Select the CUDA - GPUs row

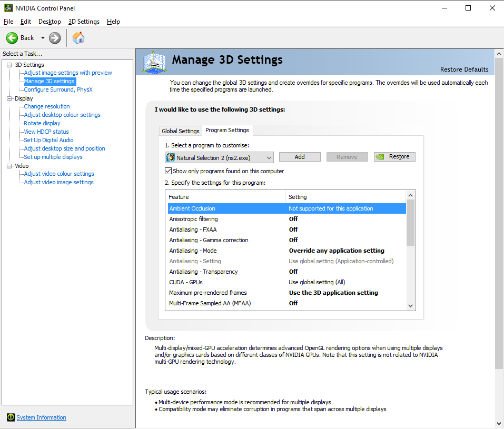tap(286, 282)
